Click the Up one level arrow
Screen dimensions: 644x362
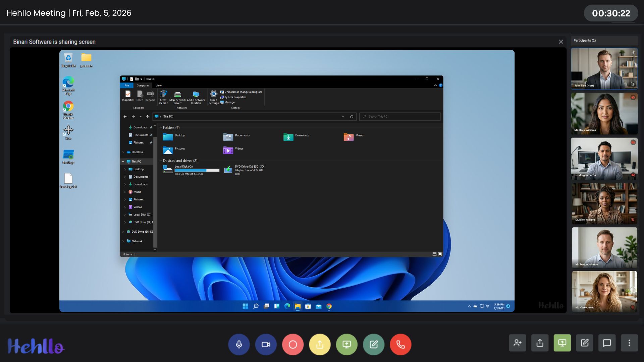coord(147,117)
